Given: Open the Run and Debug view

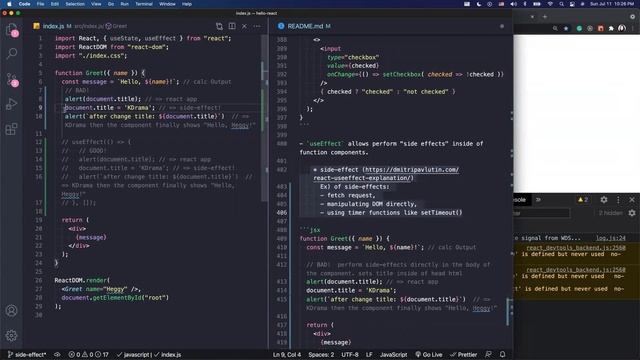Looking at the screenshot, I should (x=12, y=104).
